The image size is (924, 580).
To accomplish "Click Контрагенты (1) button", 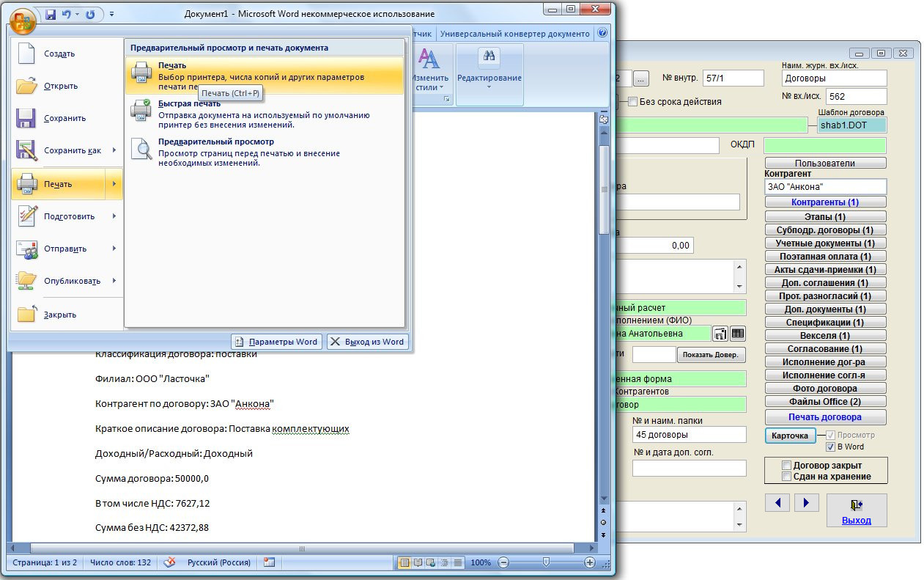I will pyautogui.click(x=825, y=202).
